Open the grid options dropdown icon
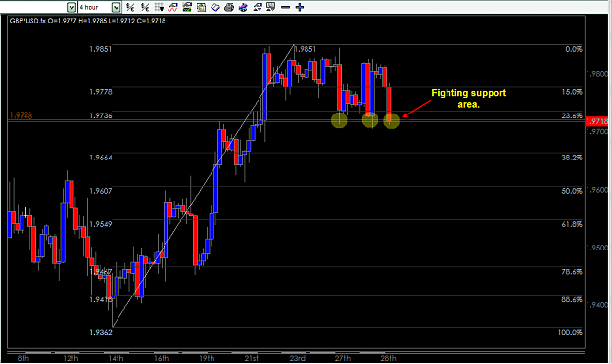The width and height of the screenshot is (612, 364). click(x=159, y=7)
